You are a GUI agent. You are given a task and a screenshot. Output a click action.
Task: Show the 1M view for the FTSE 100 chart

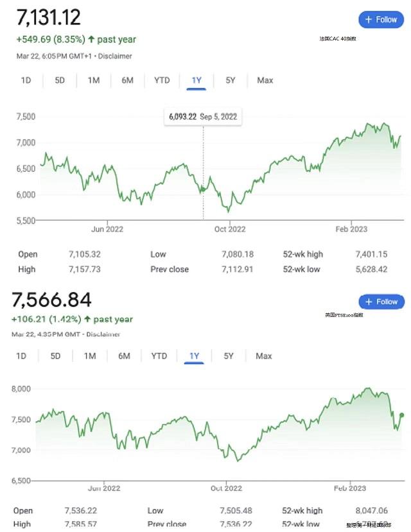coord(90,356)
